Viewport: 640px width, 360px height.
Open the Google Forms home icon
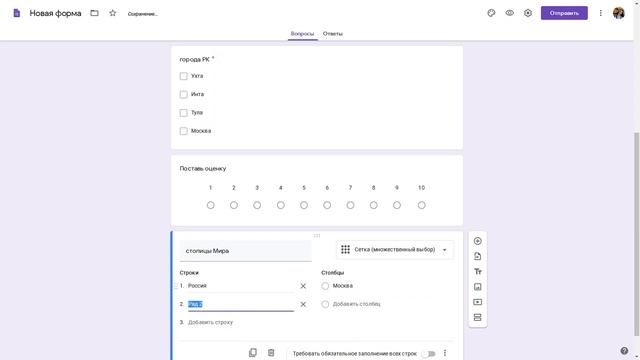click(x=16, y=13)
